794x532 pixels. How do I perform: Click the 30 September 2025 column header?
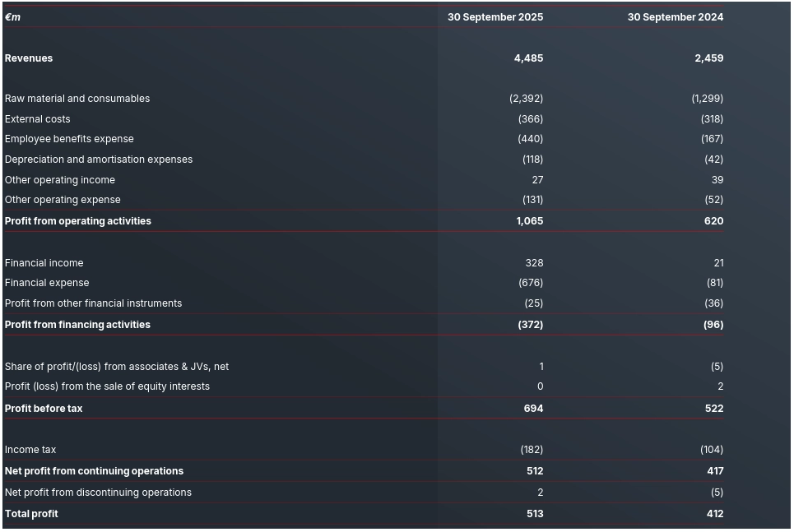495,16
